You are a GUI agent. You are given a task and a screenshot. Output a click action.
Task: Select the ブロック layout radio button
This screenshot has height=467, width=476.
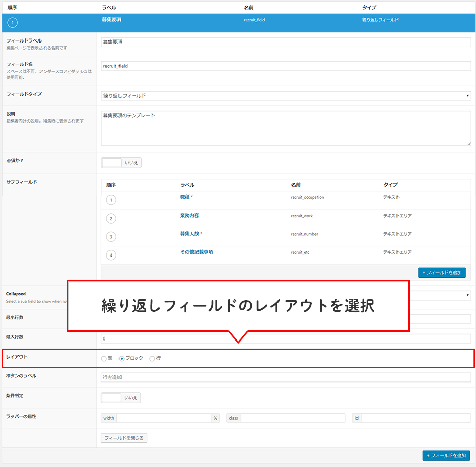[122, 358]
